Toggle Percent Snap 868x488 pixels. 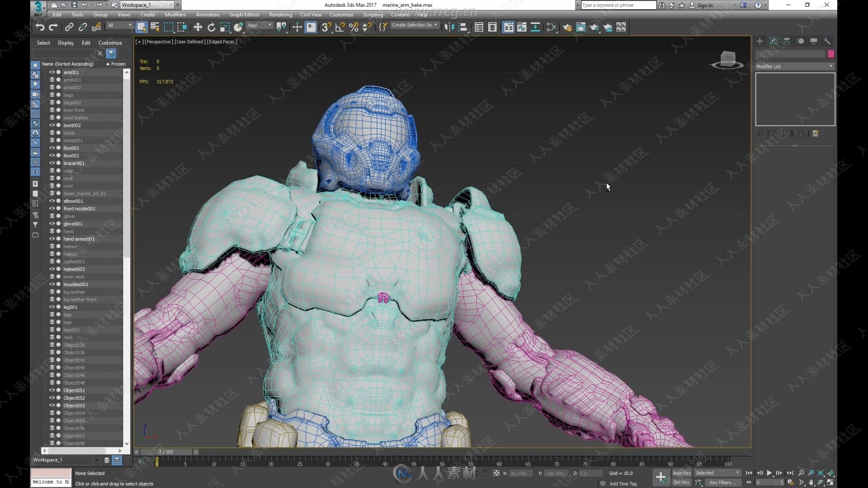tap(354, 27)
